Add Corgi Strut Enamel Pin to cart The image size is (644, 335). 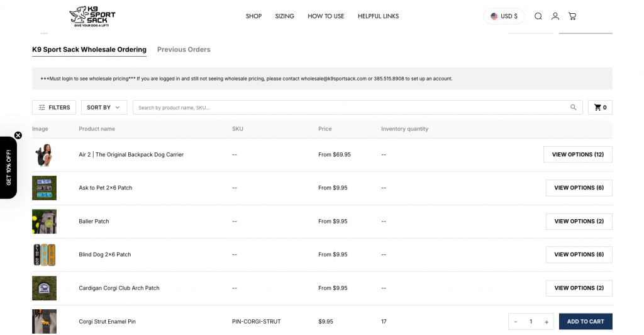click(x=585, y=321)
